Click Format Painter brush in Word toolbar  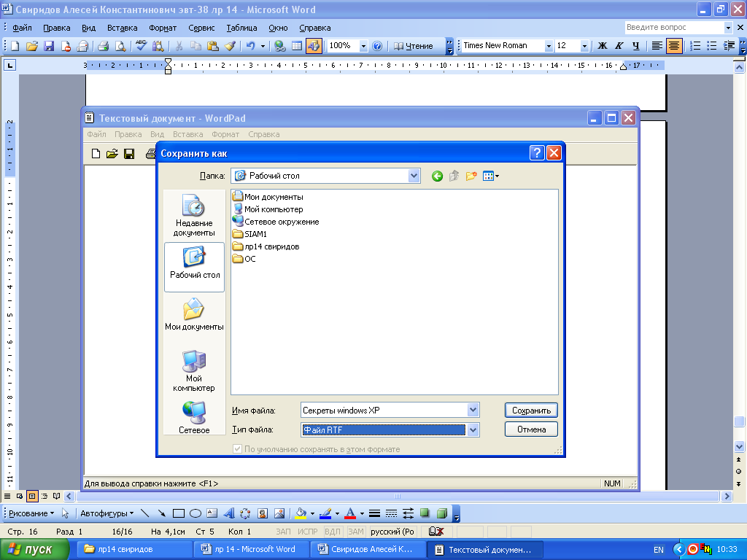230,46
